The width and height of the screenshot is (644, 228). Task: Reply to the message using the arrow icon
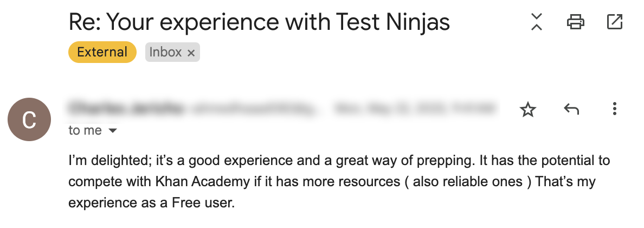pos(571,109)
